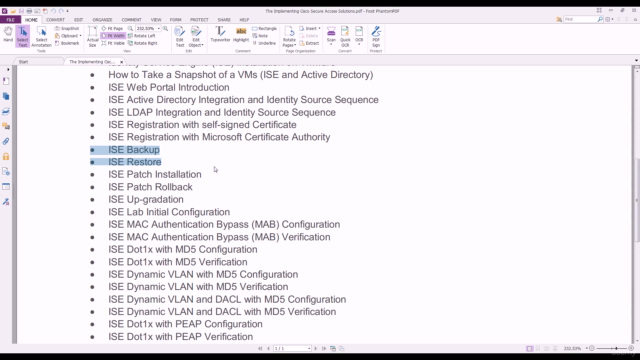
Task: Open the PROTECT ribbon tab
Action: click(x=199, y=20)
